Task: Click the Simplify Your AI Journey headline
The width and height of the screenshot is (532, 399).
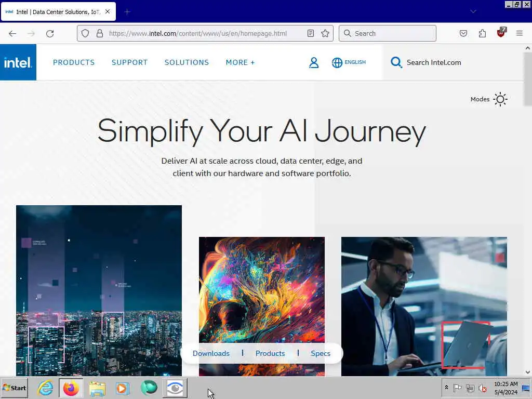Action: pos(262,131)
